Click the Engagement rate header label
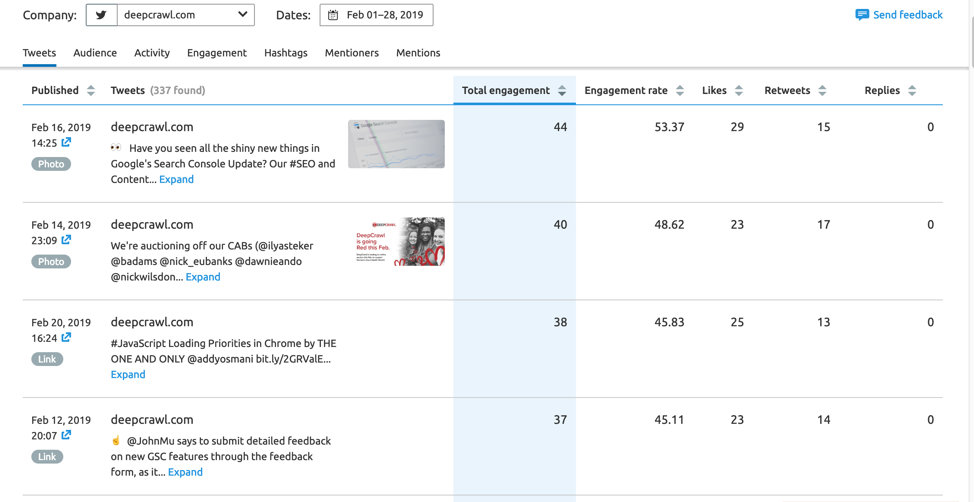This screenshot has width=974, height=502. pos(626,91)
